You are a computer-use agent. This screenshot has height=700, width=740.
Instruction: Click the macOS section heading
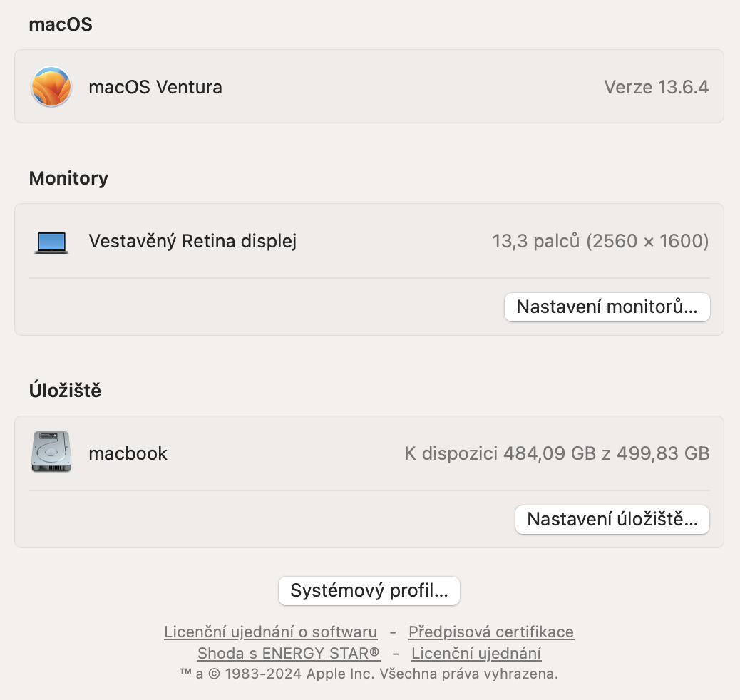pos(61,25)
